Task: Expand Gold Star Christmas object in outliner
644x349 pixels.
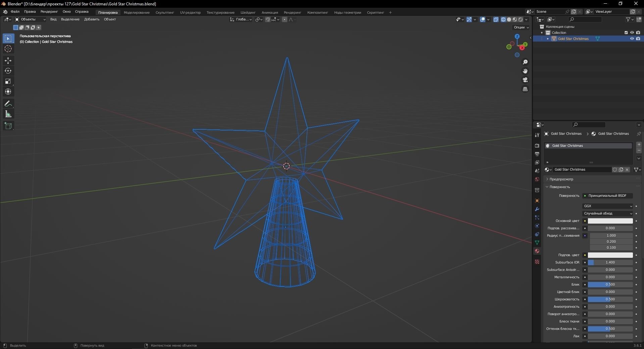Action: 548,39
